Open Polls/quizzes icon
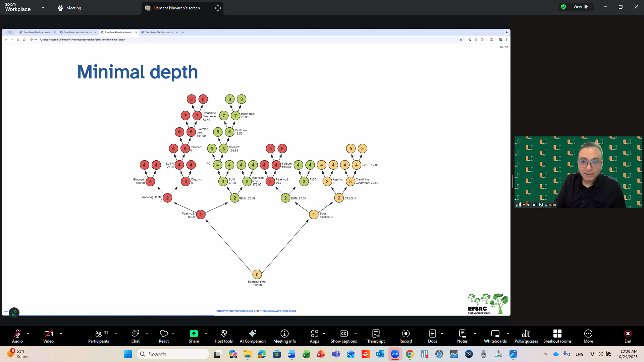Viewport: 644px width, 362px height. click(x=526, y=334)
